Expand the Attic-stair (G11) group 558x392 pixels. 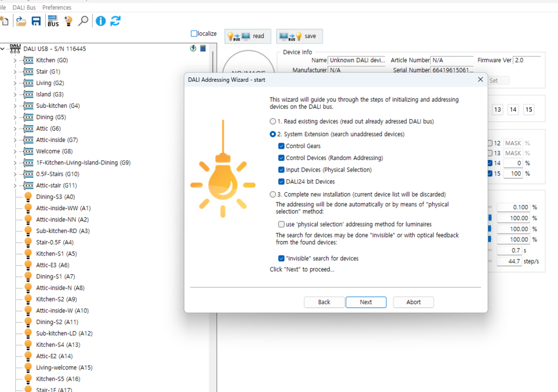[x=15, y=186]
